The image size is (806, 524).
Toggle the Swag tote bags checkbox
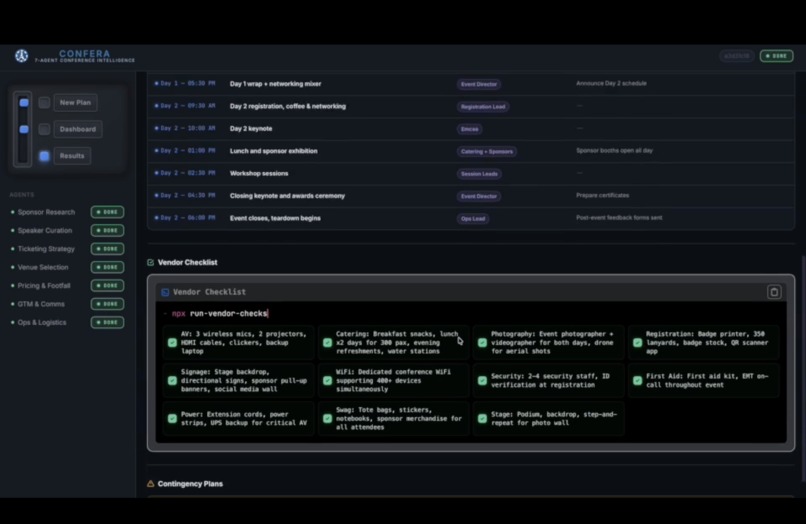tap(327, 419)
